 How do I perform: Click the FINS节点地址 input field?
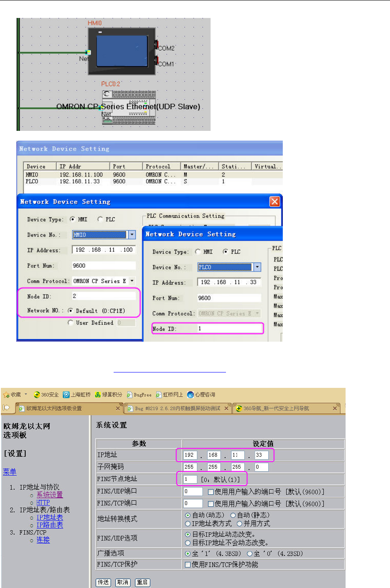click(190, 479)
